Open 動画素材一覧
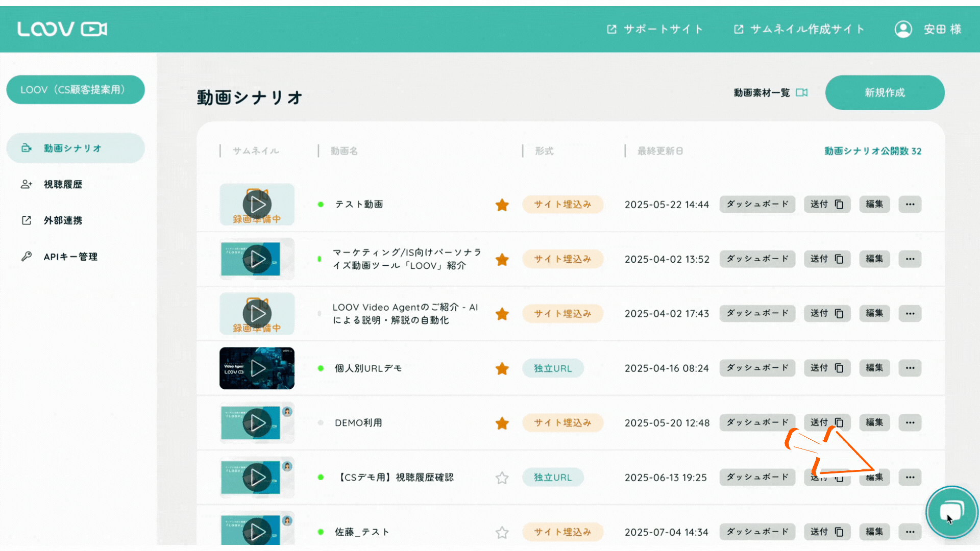 (x=771, y=92)
